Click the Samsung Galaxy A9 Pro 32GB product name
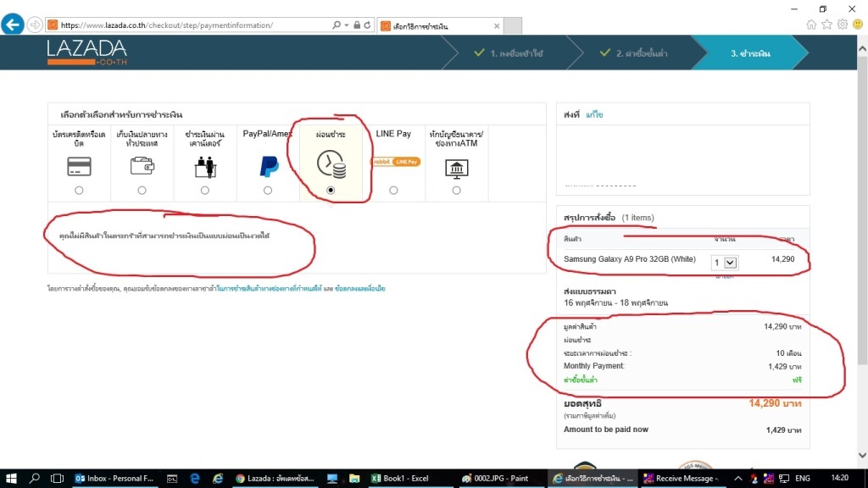 coord(630,259)
